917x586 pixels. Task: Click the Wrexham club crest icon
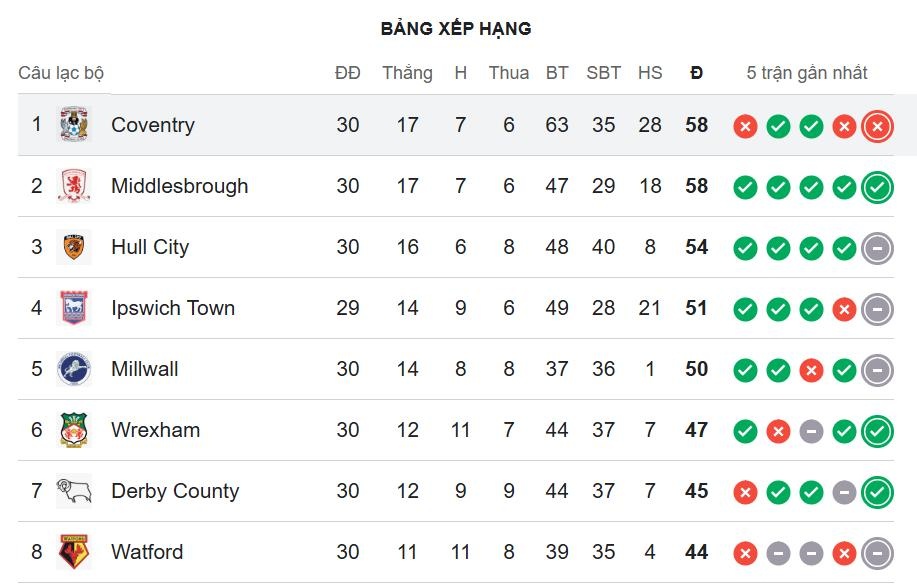pos(74,430)
